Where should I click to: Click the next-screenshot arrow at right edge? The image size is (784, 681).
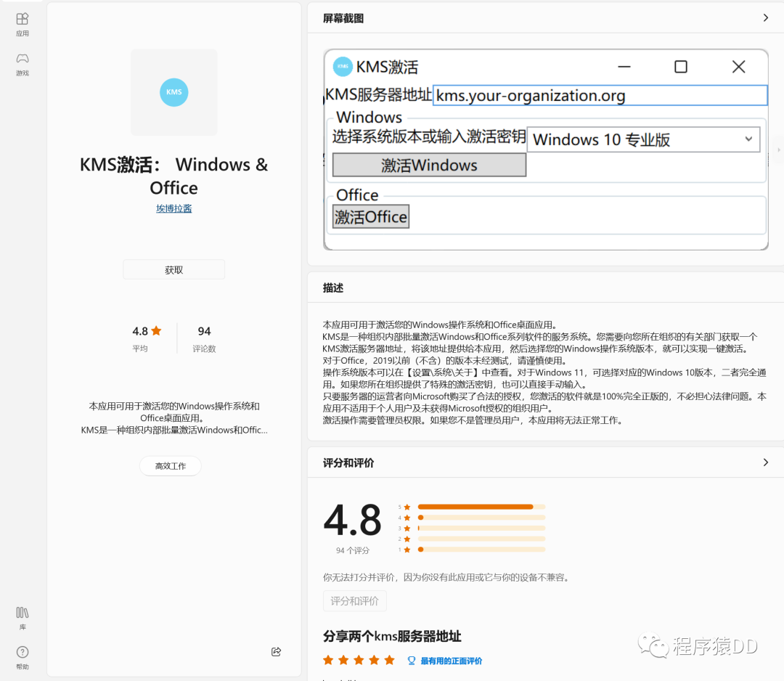[x=779, y=150]
